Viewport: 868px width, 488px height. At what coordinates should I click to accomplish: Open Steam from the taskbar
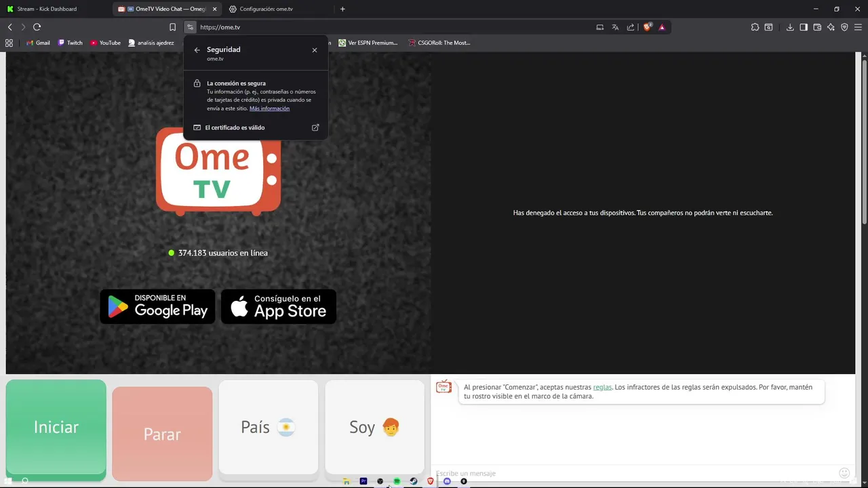pos(414,481)
